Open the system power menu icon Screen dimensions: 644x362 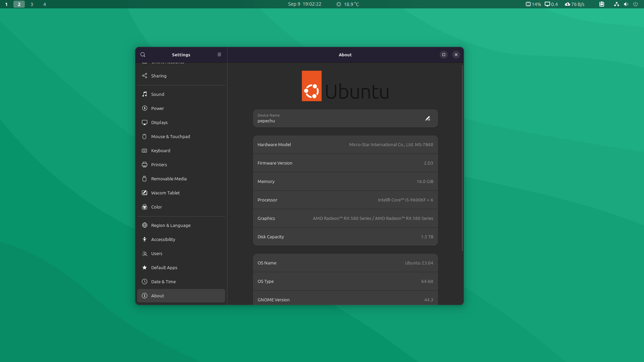click(x=635, y=4)
